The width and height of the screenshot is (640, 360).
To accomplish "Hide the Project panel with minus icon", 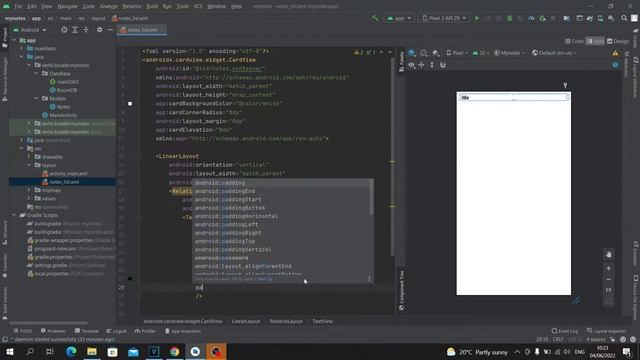I will [110, 30].
